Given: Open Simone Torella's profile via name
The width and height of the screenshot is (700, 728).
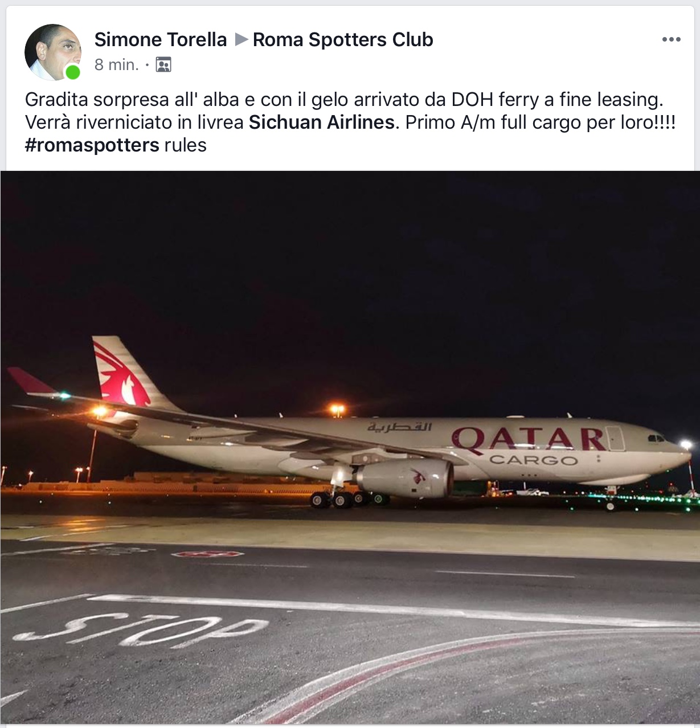Looking at the screenshot, I should point(161,39).
